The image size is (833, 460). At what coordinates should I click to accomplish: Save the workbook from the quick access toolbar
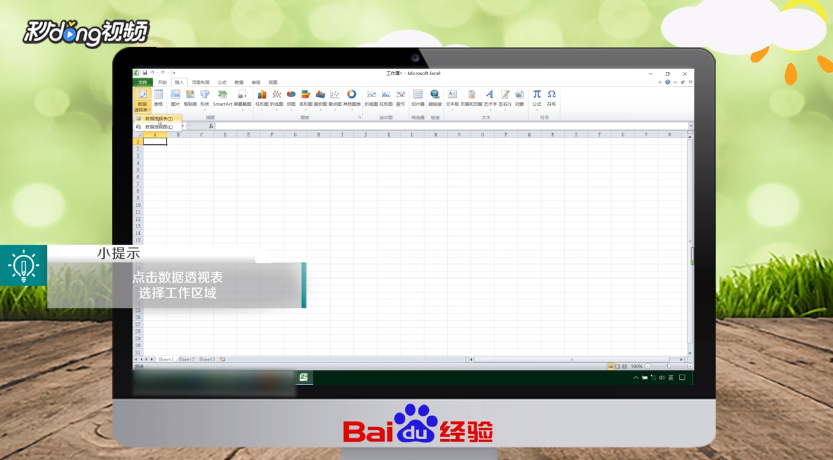tap(144, 73)
